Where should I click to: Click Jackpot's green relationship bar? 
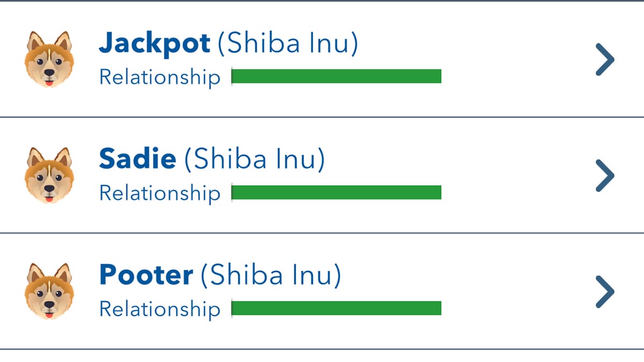(336, 77)
